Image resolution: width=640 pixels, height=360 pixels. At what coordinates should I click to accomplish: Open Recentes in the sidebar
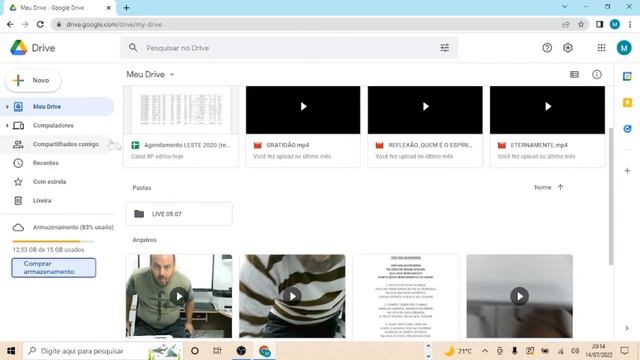tap(46, 163)
